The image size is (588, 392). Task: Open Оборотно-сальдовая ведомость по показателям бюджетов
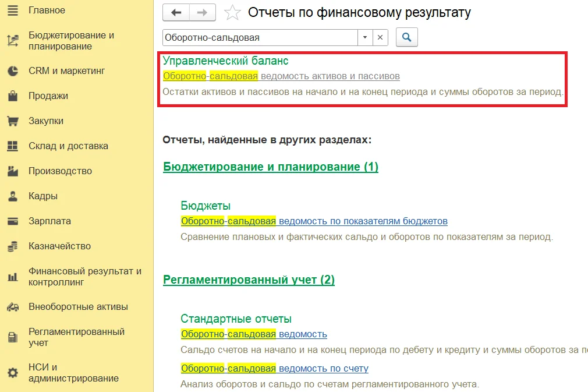tap(314, 221)
